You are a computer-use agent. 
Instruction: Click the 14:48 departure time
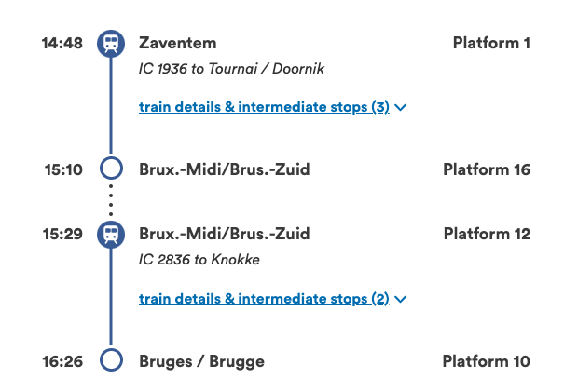point(63,43)
